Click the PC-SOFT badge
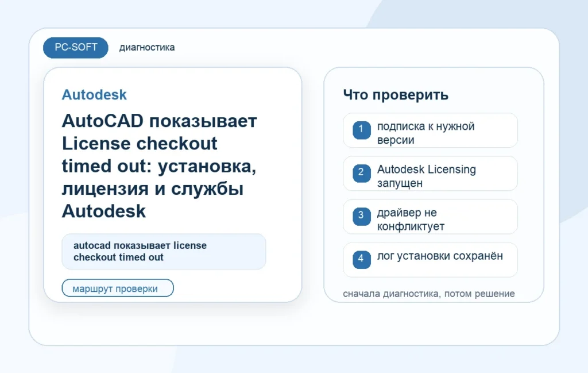This screenshot has width=588, height=373. [x=76, y=48]
